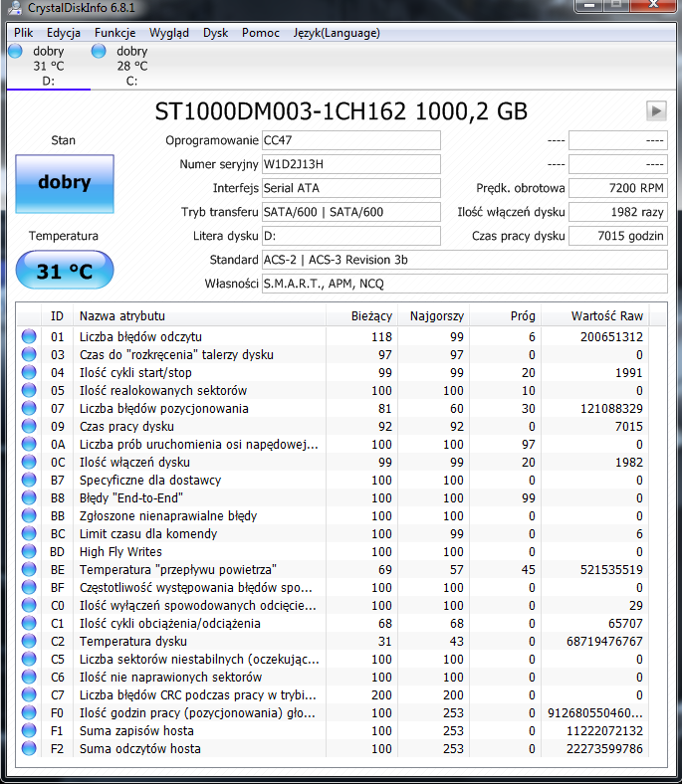Click the Interfejs field Serial ATA

[351, 188]
